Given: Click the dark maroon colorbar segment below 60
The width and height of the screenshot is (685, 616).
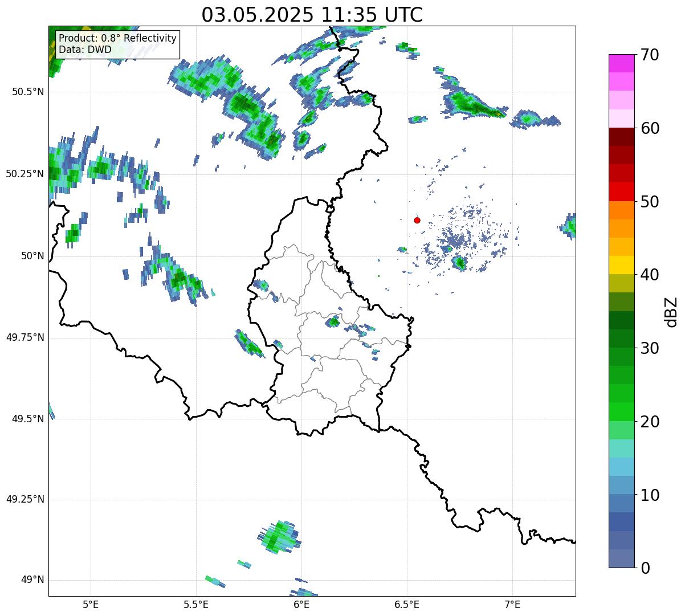Looking at the screenshot, I should coord(622,137).
